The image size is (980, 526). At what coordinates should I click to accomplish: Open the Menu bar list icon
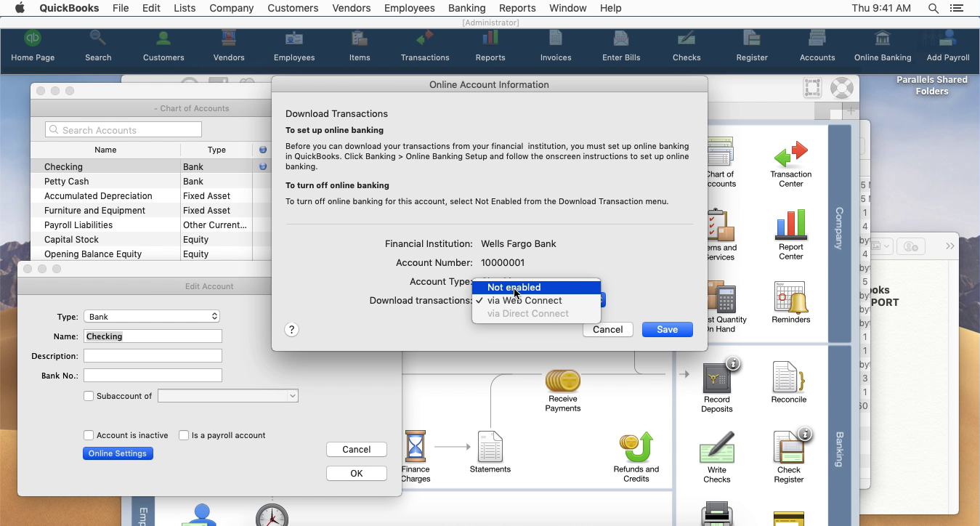[x=957, y=8]
